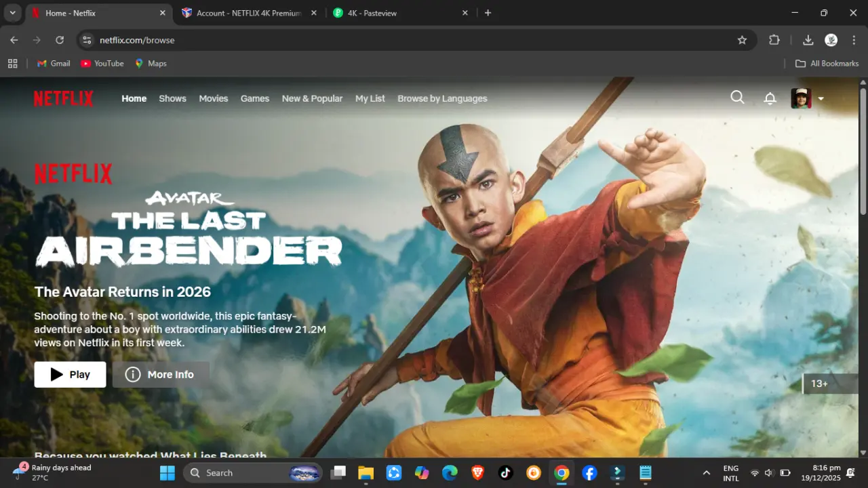Open the Movies section

(213, 98)
